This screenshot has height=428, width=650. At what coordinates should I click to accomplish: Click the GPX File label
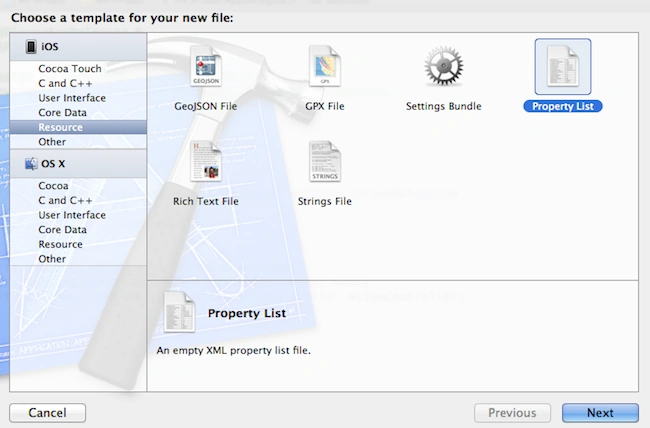(x=325, y=106)
